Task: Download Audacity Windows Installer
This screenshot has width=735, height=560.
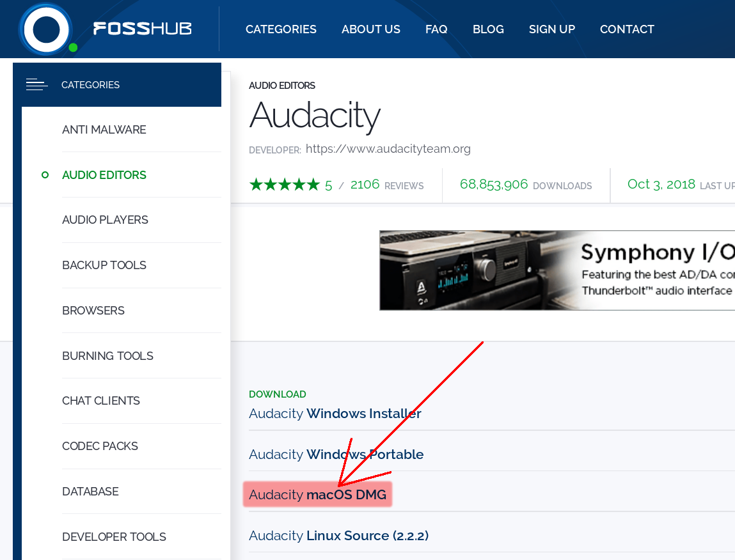Action: (335, 414)
